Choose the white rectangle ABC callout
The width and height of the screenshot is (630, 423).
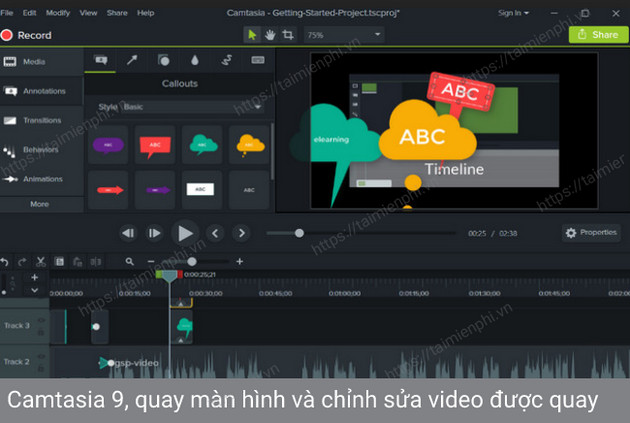[202, 190]
